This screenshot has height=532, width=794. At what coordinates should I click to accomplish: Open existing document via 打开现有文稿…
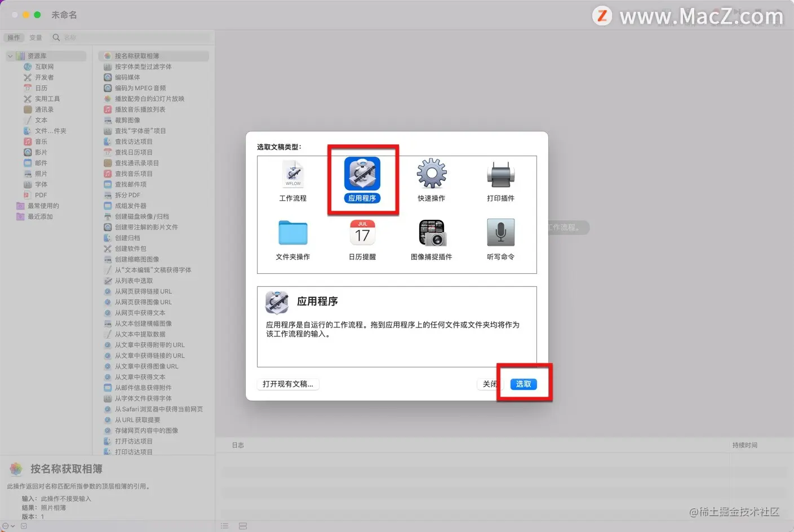click(x=288, y=384)
